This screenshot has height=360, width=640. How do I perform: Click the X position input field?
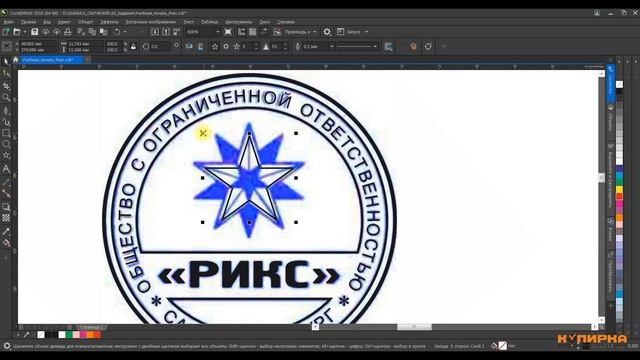pos(38,43)
